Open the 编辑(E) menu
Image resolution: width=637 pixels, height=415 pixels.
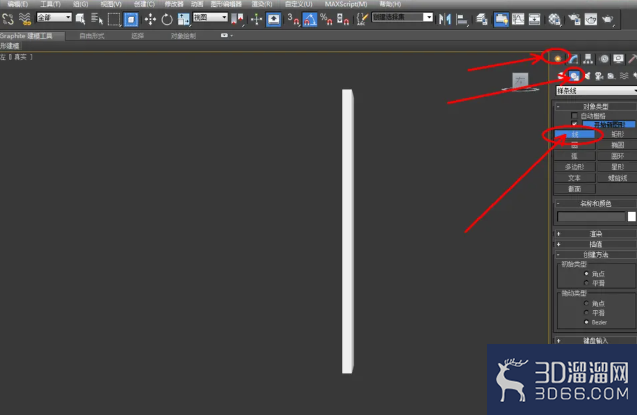pos(18,4)
